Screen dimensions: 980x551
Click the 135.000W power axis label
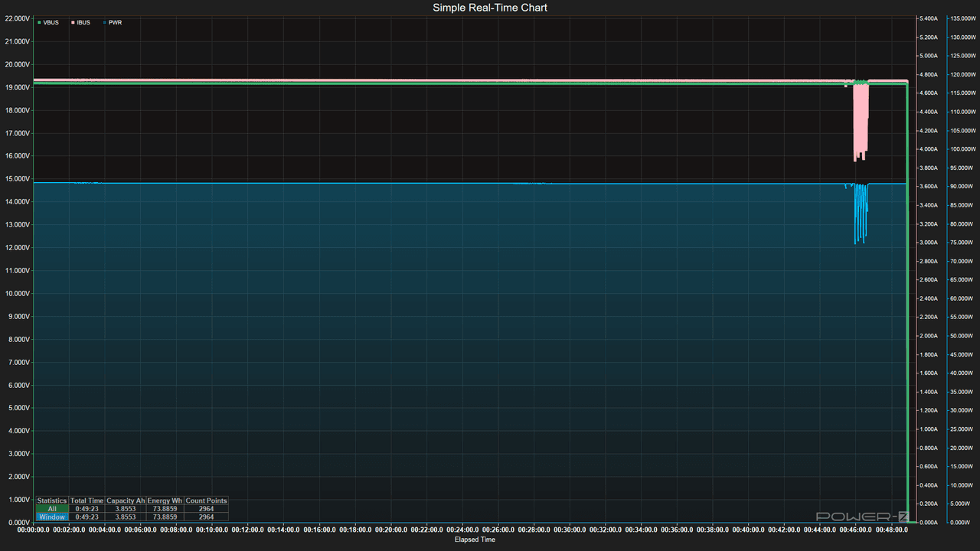coord(962,18)
